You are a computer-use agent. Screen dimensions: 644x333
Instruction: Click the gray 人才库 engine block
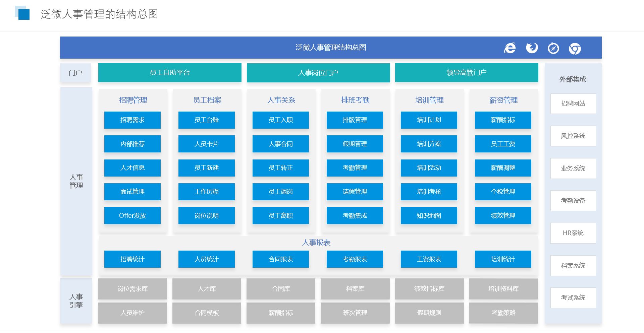tap(207, 289)
